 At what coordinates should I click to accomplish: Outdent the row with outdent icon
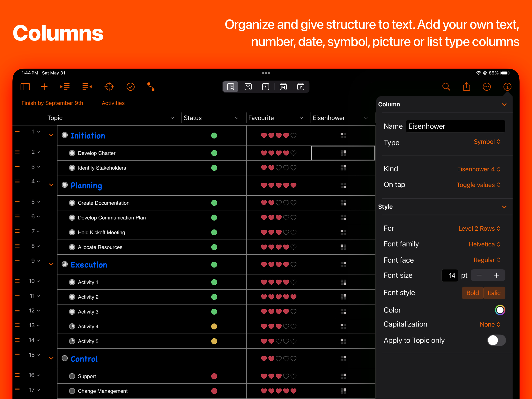point(87,87)
